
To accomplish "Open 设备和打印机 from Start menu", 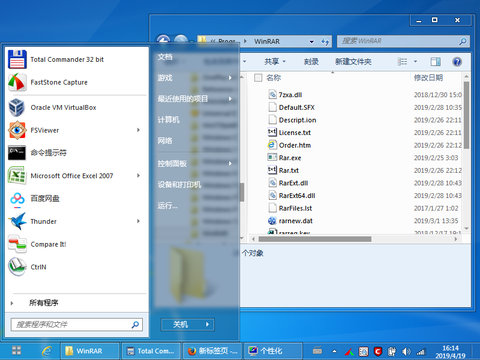I will click(x=179, y=184).
